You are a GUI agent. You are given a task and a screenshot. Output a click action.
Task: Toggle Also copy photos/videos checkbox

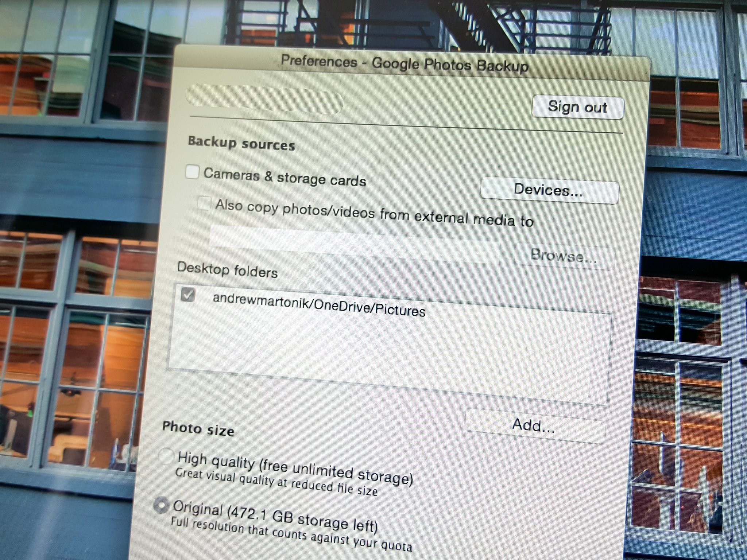click(x=204, y=203)
